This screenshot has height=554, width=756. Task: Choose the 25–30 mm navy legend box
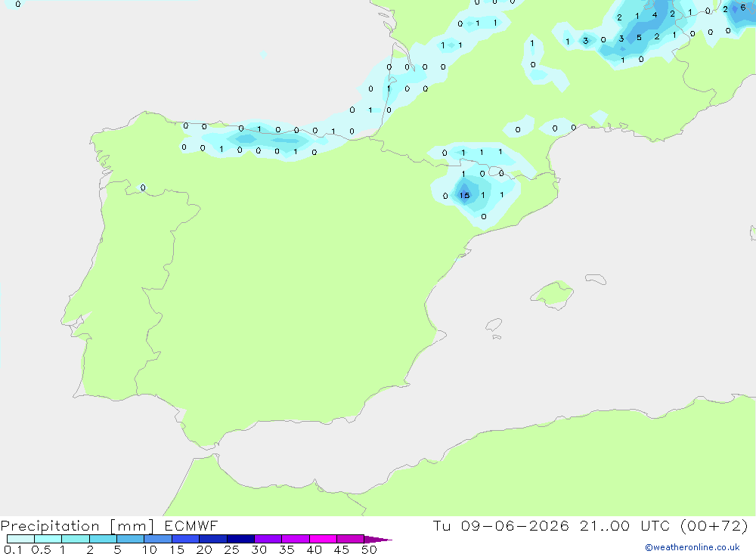[240, 539]
